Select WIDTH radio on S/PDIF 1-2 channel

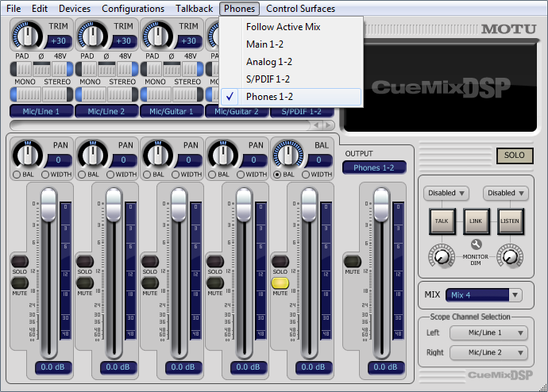[306, 175]
